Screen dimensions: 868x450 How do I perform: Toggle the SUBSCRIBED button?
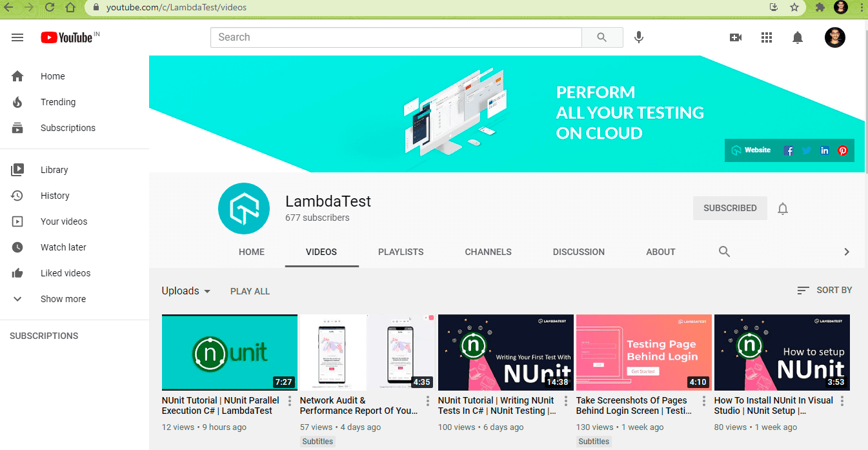[730, 209]
